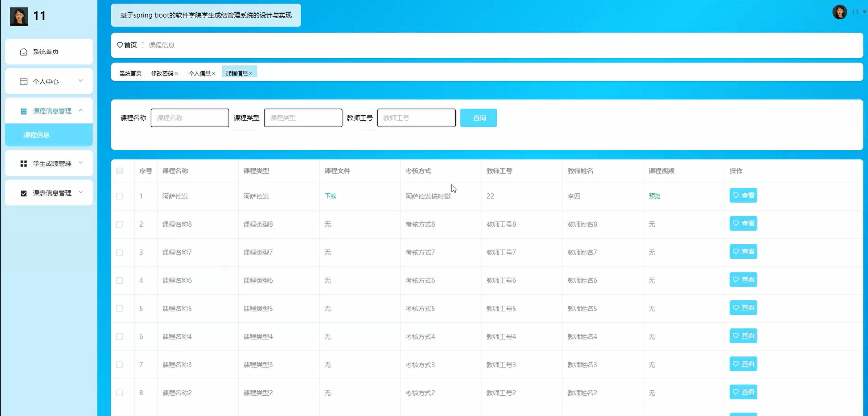Close the 修改密码 tab
Screen dimensions: 868x416
[x=176, y=73]
